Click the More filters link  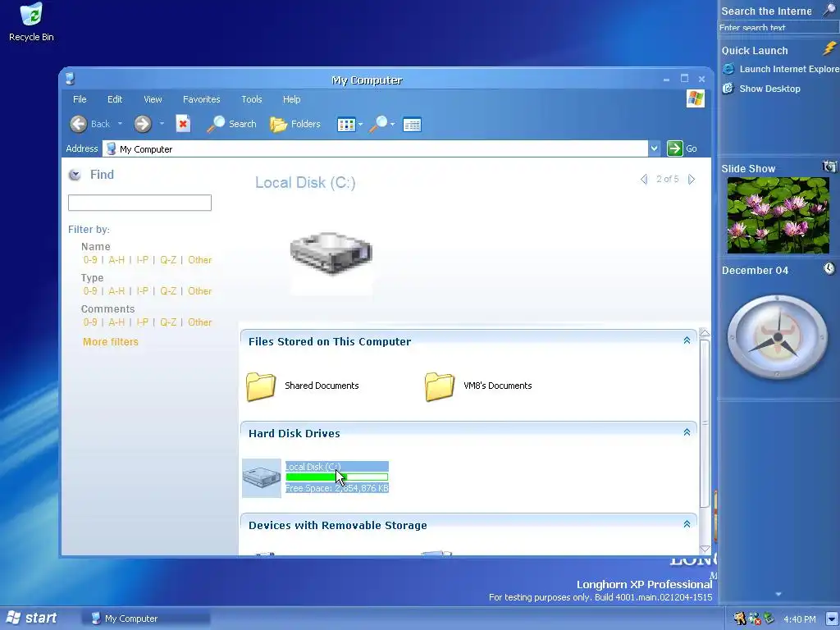pyautogui.click(x=111, y=342)
